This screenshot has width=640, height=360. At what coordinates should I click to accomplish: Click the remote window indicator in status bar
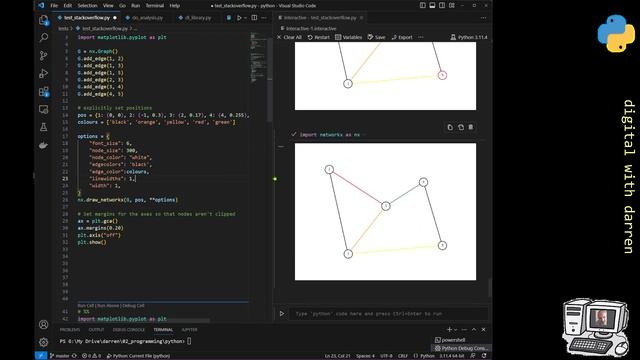40,356
